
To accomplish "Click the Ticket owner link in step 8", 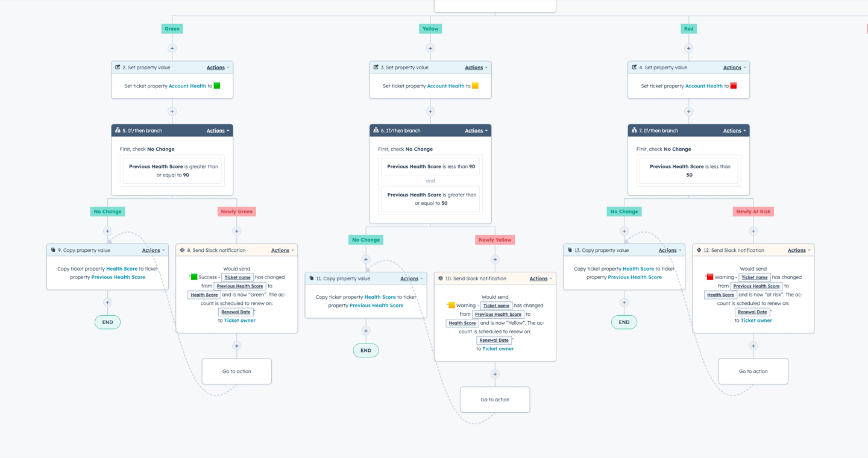I will (240, 321).
